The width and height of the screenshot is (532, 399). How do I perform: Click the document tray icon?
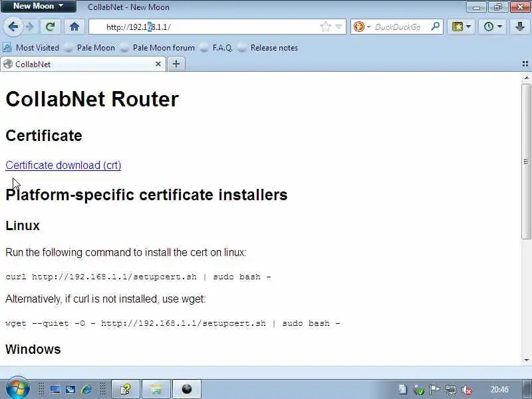click(403, 390)
